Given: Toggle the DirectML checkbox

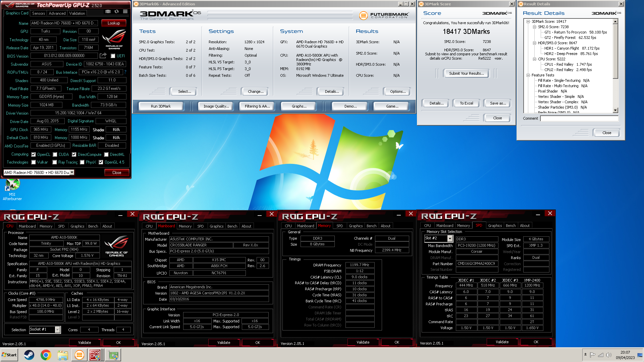Looking at the screenshot, I should click(x=106, y=155).
